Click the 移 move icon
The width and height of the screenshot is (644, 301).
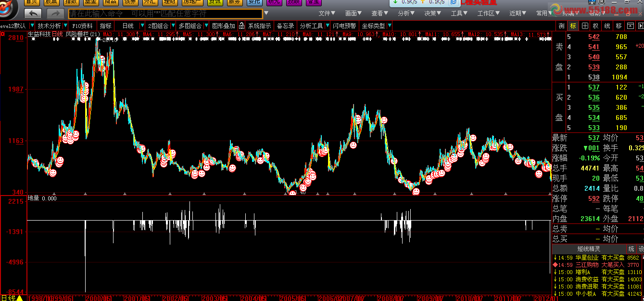coord(619,26)
